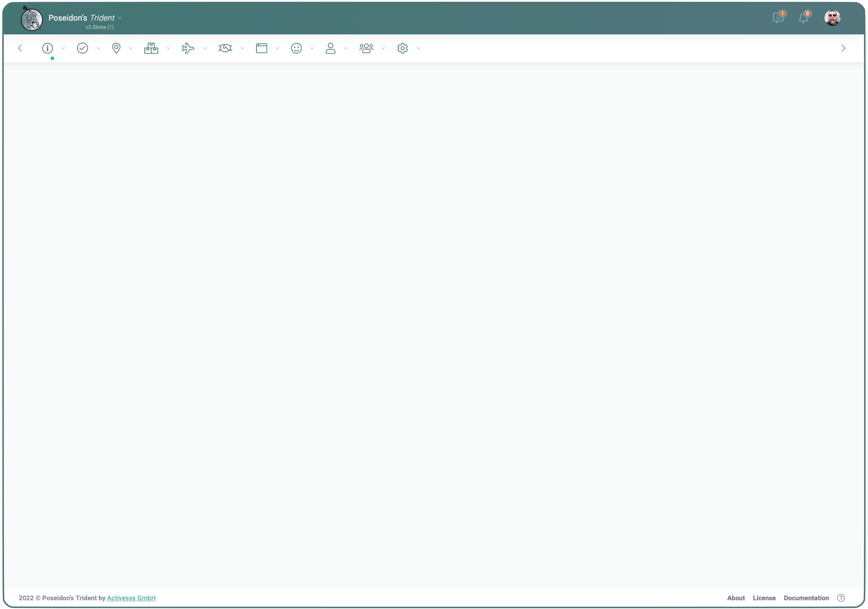Screen dimensions: 868x609
Task: Expand chevron next to Poseidon's Trident title
Action: click(x=120, y=18)
